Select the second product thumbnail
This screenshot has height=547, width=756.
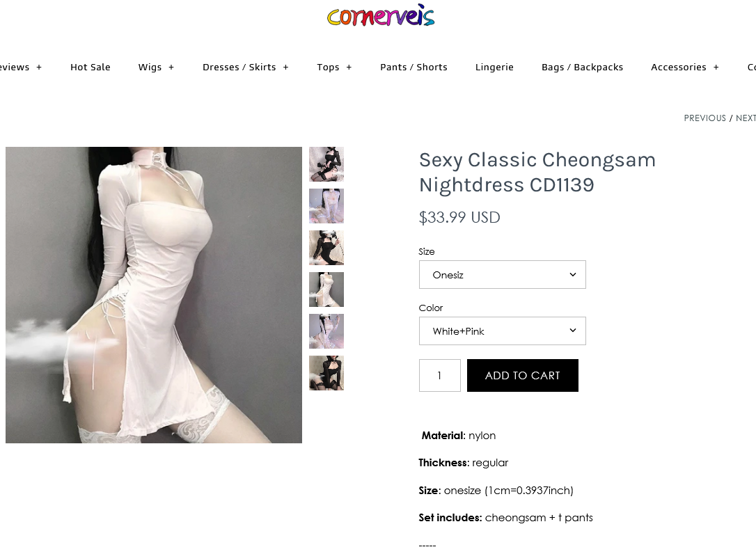coord(326,206)
